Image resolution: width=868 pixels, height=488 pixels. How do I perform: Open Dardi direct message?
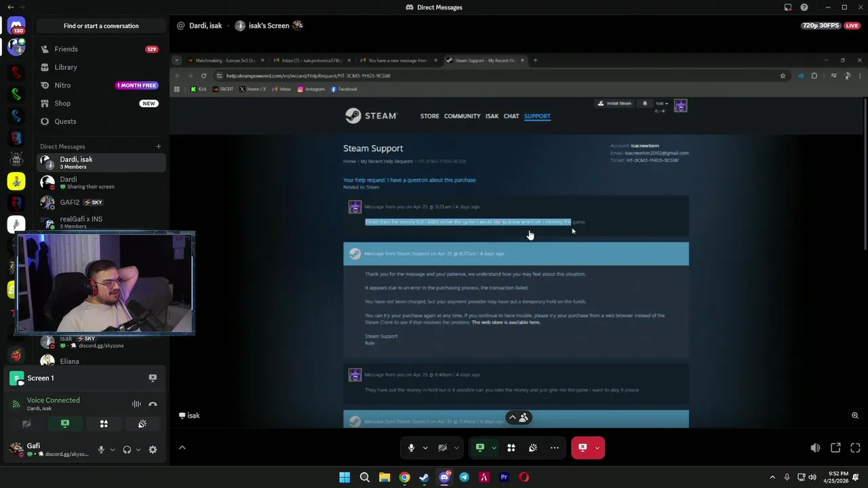click(101, 182)
